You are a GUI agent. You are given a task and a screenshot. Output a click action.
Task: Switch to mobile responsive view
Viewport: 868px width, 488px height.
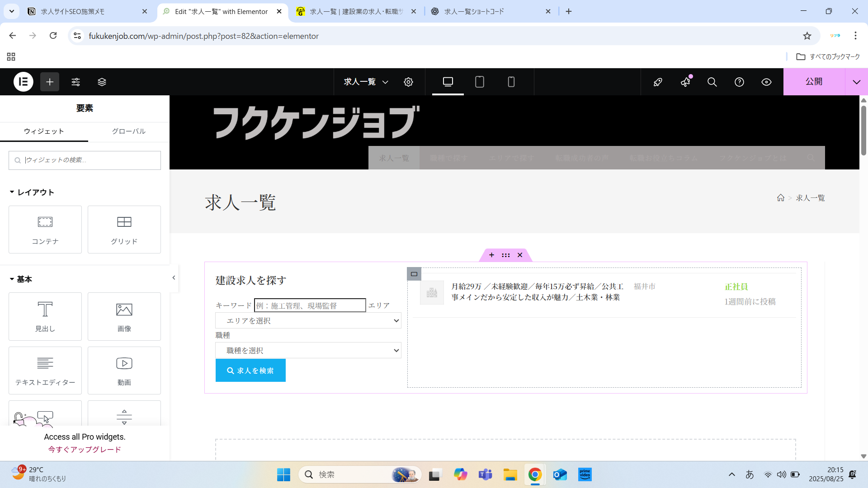pyautogui.click(x=511, y=82)
